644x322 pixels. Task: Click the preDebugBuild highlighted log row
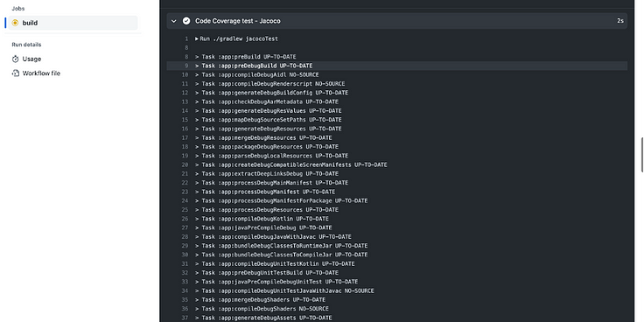pyautogui.click(x=396, y=66)
